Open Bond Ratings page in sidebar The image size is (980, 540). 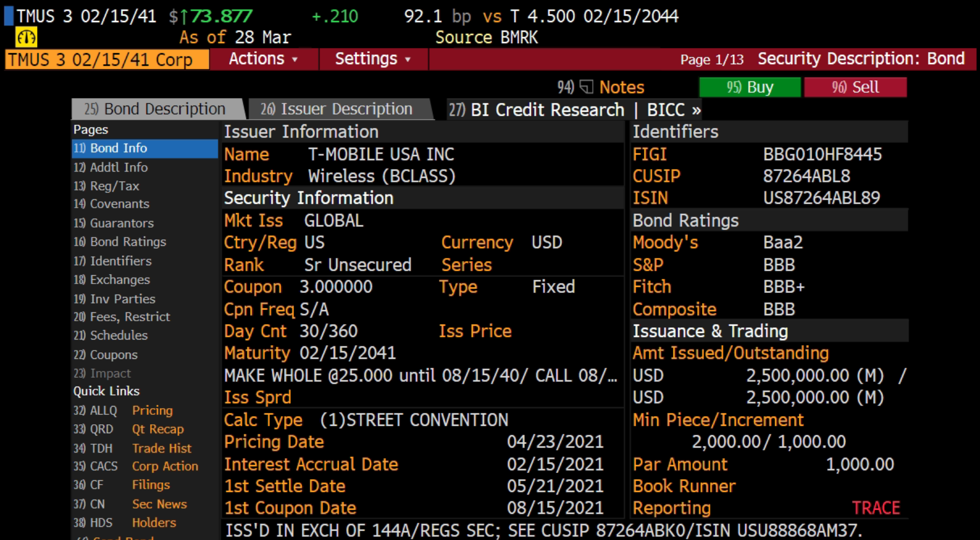coord(120,241)
